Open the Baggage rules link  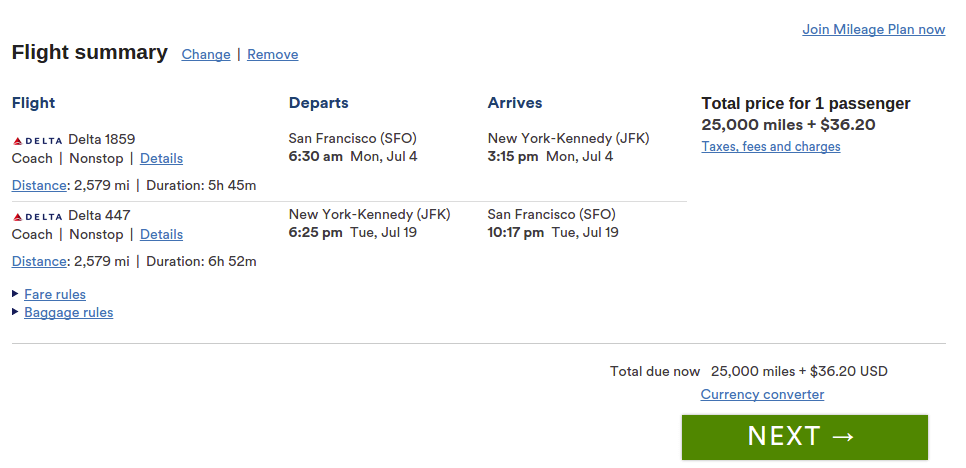pyautogui.click(x=68, y=312)
